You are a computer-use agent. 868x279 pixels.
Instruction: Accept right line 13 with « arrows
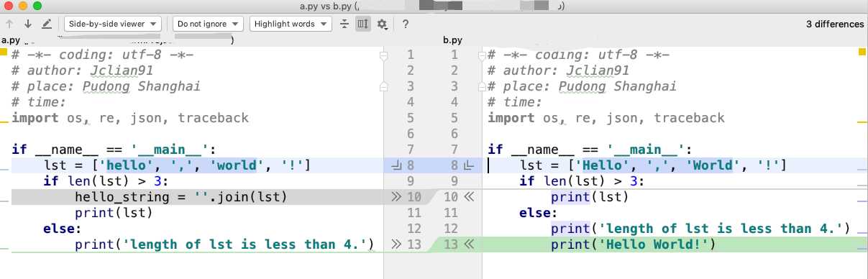coord(469,244)
